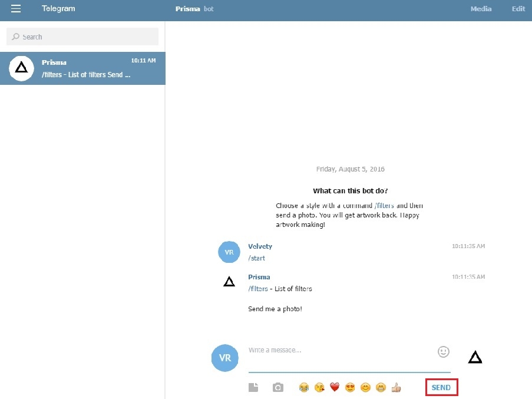The height and width of the screenshot is (399, 532).
Task: Click Prisma avatar in chat list
Action: [x=21, y=68]
